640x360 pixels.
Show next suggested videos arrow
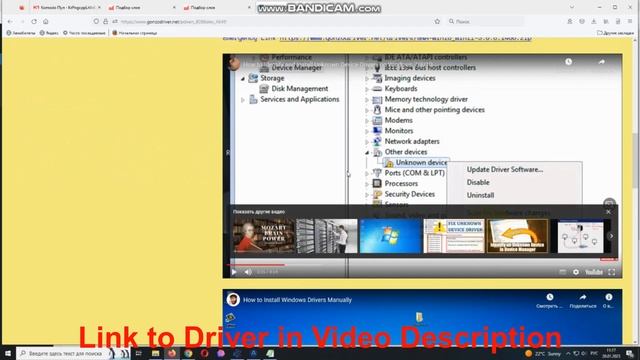coord(611,236)
